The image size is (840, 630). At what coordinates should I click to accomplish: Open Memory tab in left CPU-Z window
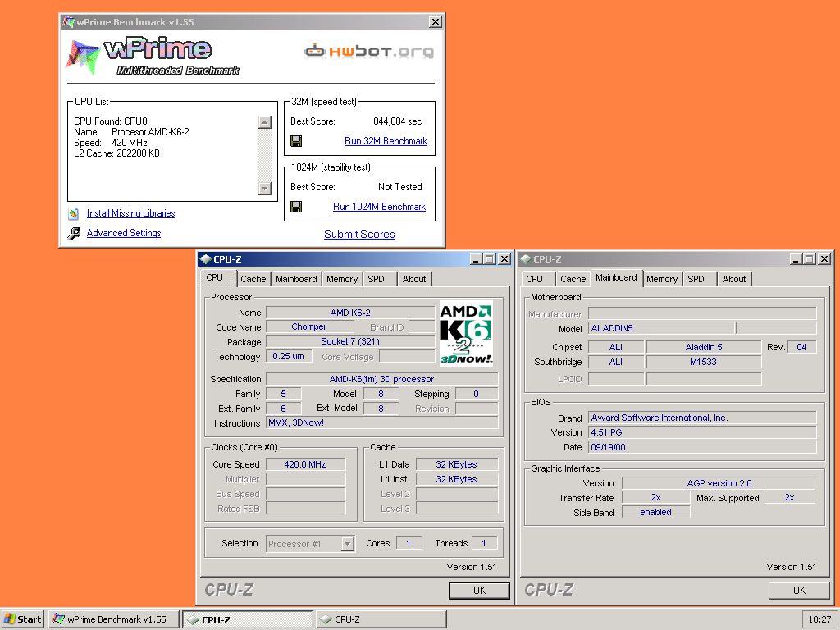[x=342, y=279]
